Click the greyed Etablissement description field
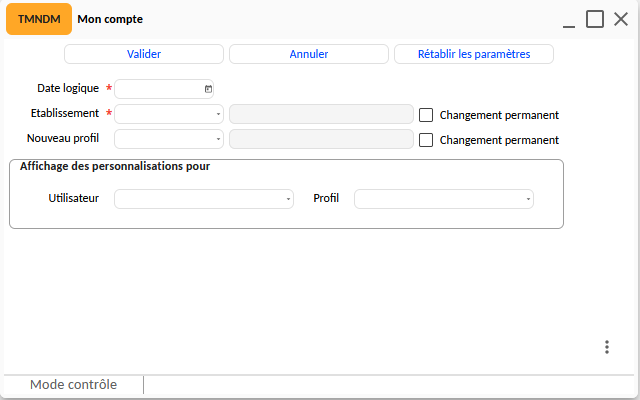The height and width of the screenshot is (400, 640). [321, 114]
